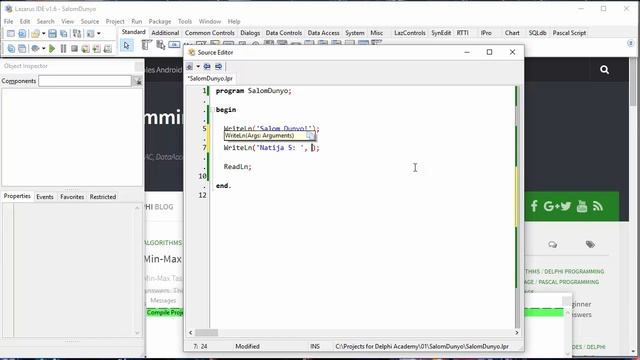Click the YouTube icon on web page
640x360 pixels.
point(582,206)
